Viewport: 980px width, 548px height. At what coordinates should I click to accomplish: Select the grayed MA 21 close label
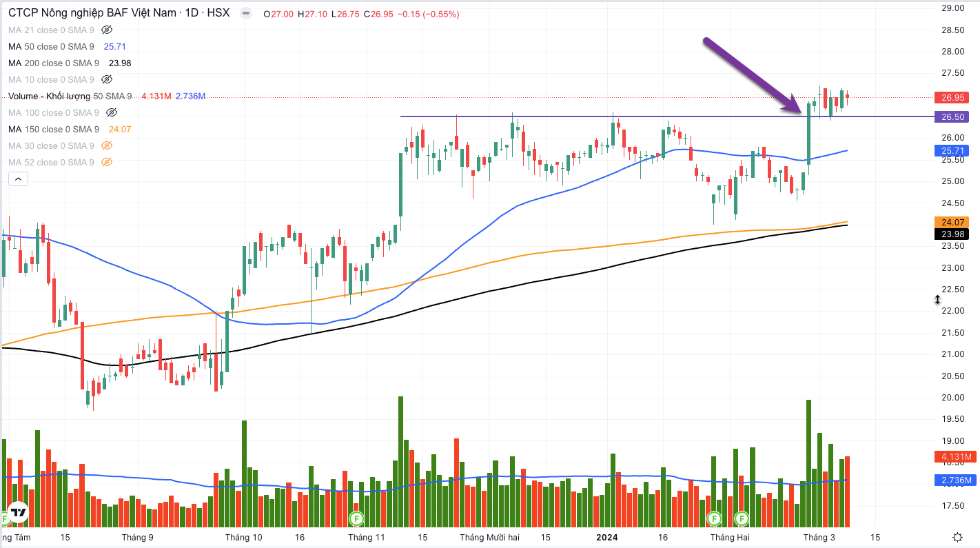(x=52, y=30)
